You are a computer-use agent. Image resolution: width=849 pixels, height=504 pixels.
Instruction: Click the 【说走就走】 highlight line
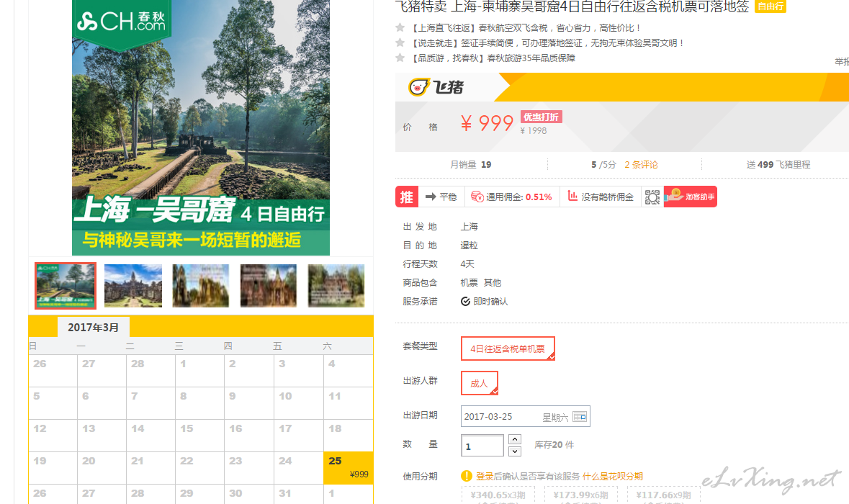click(x=547, y=42)
